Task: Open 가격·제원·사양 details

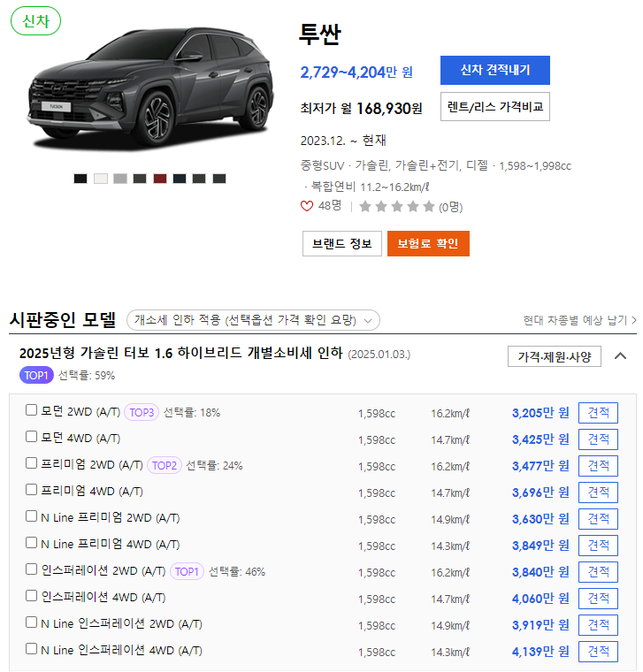Action: (555, 356)
